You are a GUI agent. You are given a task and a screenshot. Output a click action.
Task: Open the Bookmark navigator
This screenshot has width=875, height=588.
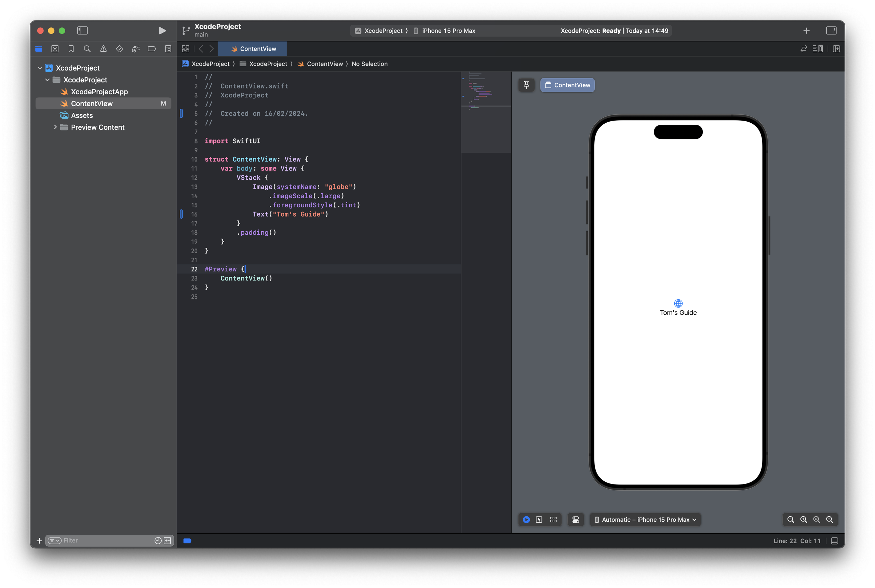click(x=71, y=49)
